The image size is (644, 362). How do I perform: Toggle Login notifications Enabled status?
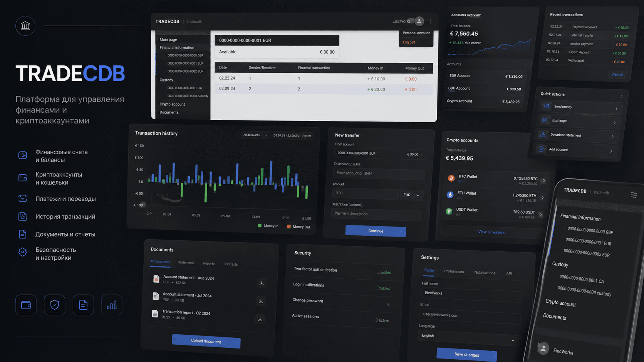coord(383,288)
